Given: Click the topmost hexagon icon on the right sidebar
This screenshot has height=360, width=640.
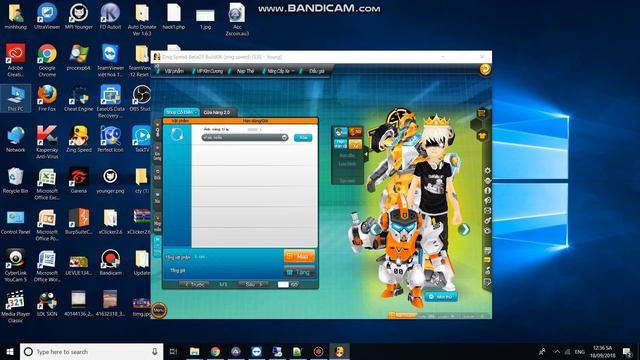Looking at the screenshot, I should (x=482, y=113).
